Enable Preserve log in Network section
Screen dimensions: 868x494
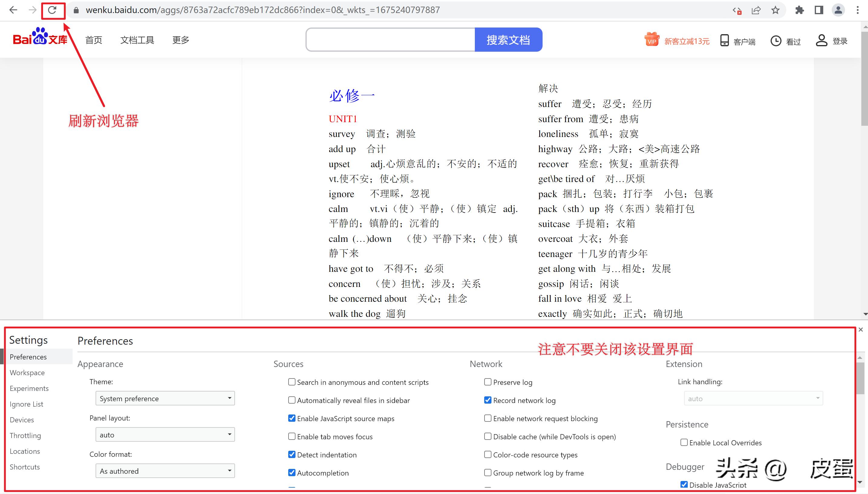tap(488, 382)
